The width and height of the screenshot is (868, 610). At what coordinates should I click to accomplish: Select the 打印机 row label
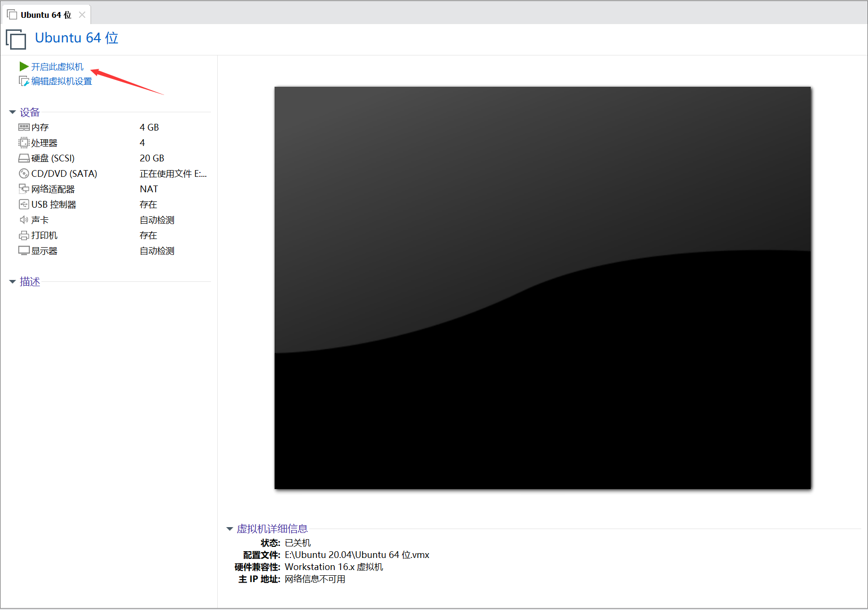coord(44,235)
